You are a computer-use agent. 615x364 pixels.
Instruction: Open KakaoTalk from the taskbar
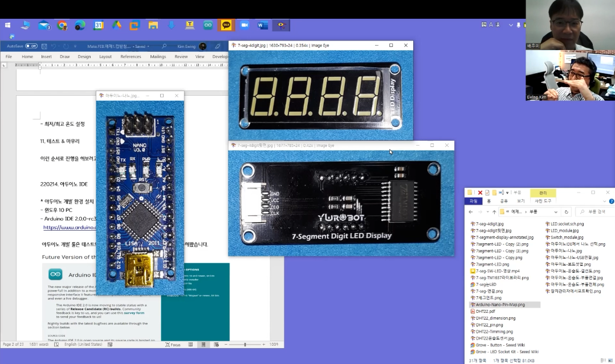pyautogui.click(x=226, y=26)
